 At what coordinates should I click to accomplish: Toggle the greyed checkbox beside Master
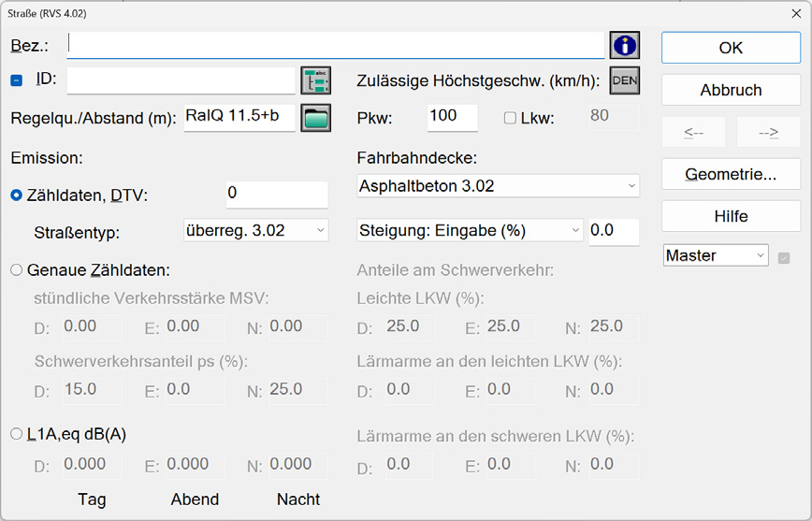pyautogui.click(x=784, y=258)
